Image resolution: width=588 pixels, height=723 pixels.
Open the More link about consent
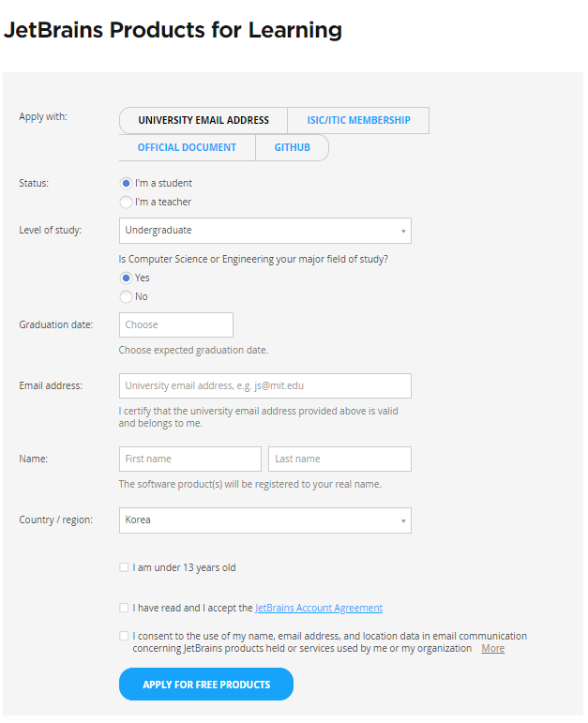[x=493, y=649]
